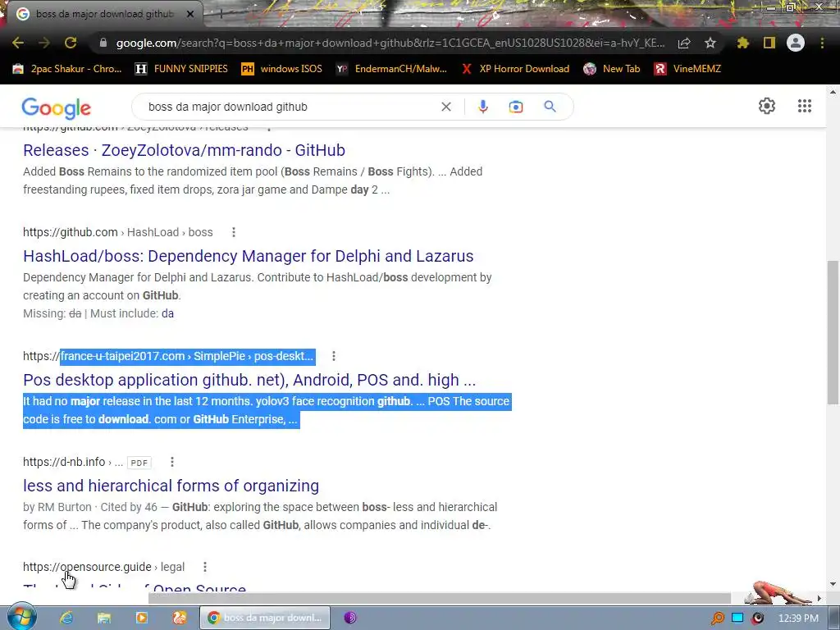Close the boss da major search tab

click(x=190, y=15)
